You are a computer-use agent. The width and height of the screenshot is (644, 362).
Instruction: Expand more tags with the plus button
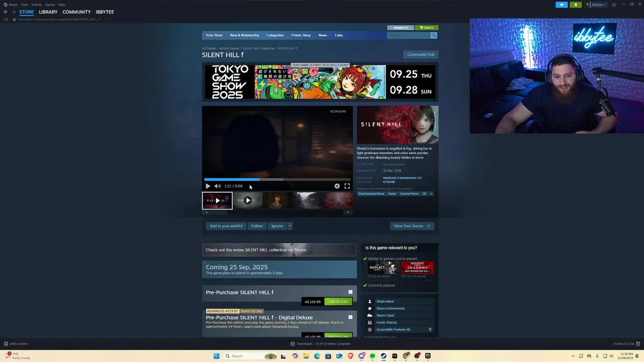[x=431, y=194]
